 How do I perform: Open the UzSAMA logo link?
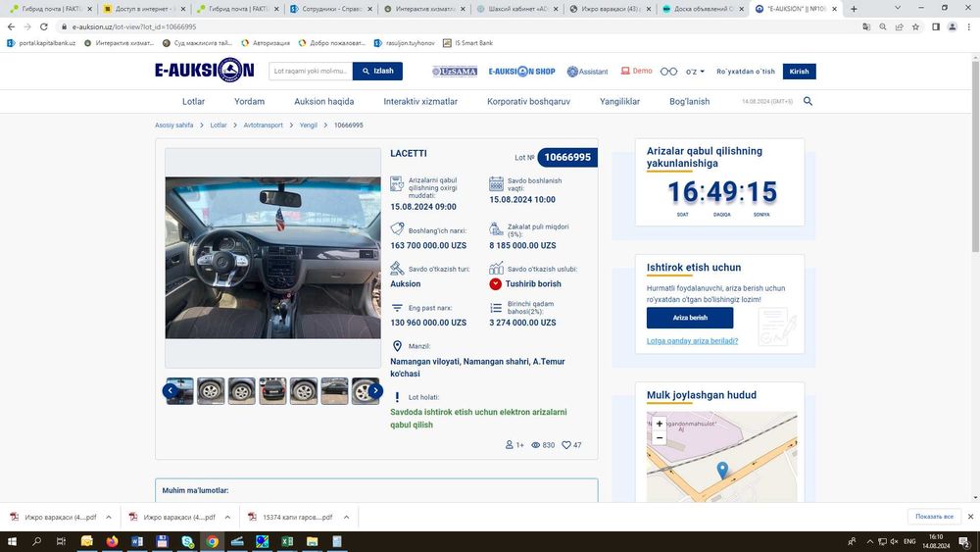455,72
